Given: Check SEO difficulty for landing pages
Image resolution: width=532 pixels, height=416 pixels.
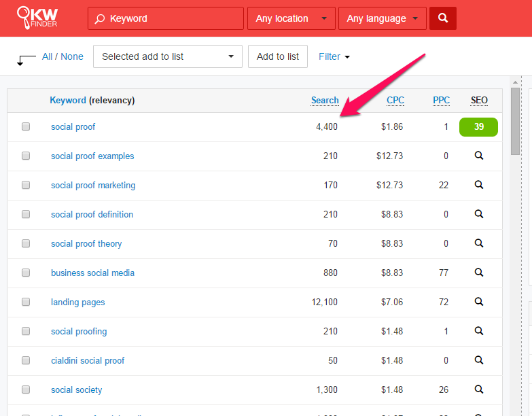Looking at the screenshot, I should tap(479, 302).
